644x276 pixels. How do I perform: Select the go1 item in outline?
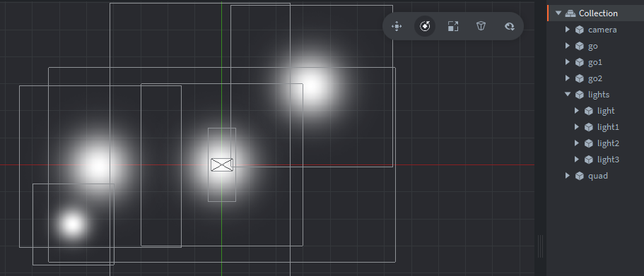[595, 62]
